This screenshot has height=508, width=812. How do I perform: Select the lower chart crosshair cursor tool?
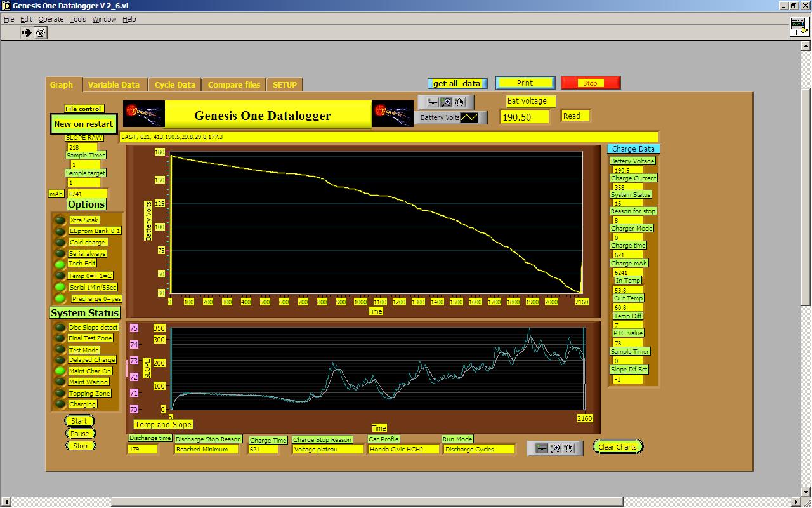[x=542, y=448]
